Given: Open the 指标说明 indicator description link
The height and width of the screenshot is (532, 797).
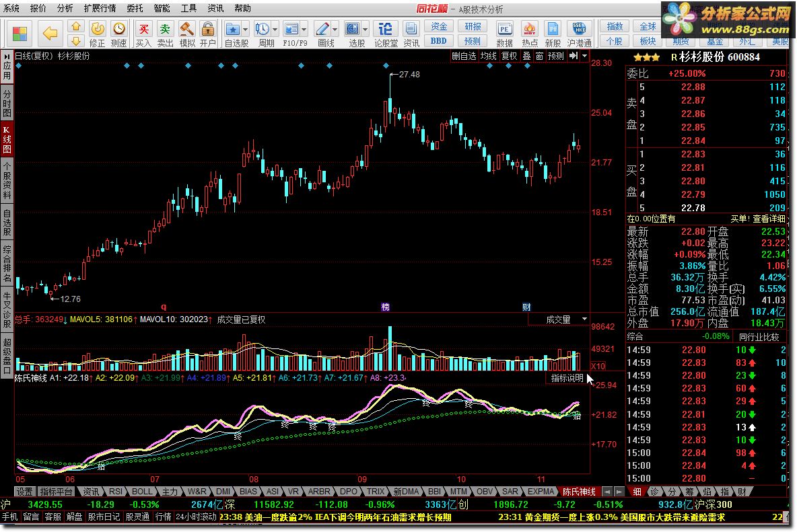Looking at the screenshot, I should pos(567,378).
